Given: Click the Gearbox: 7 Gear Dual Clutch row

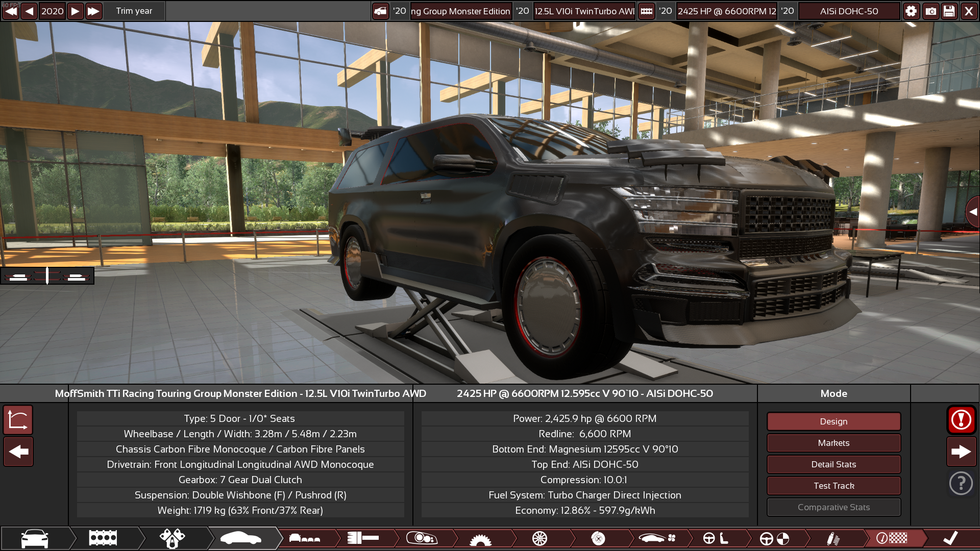Looking at the screenshot, I should coord(240,480).
